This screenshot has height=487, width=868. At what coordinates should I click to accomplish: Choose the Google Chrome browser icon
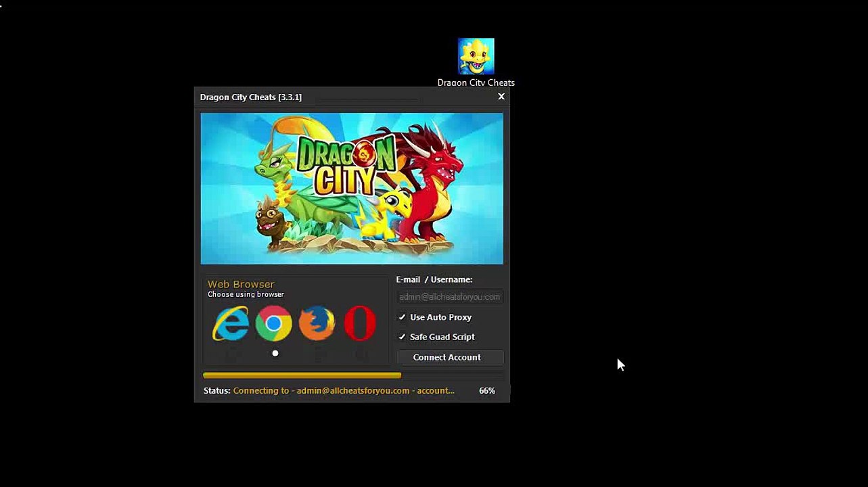tap(274, 323)
